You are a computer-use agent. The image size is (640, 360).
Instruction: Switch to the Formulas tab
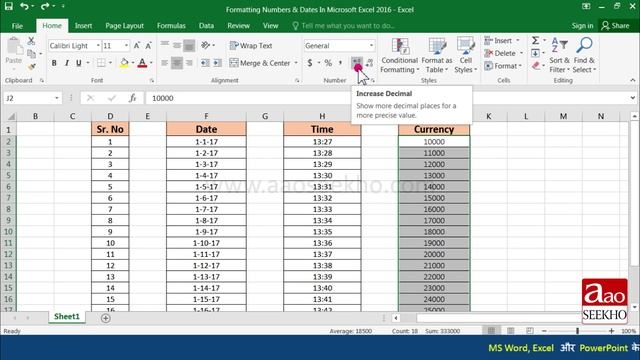click(171, 26)
